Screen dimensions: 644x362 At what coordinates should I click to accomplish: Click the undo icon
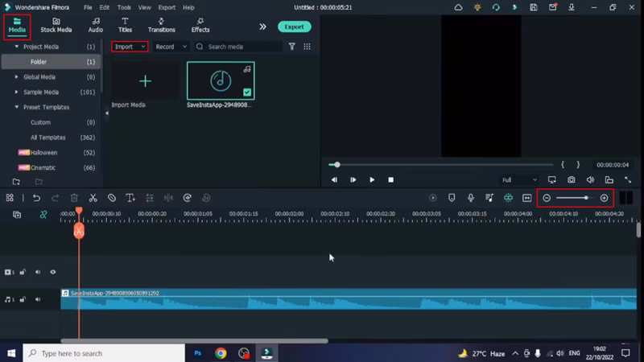point(36,198)
